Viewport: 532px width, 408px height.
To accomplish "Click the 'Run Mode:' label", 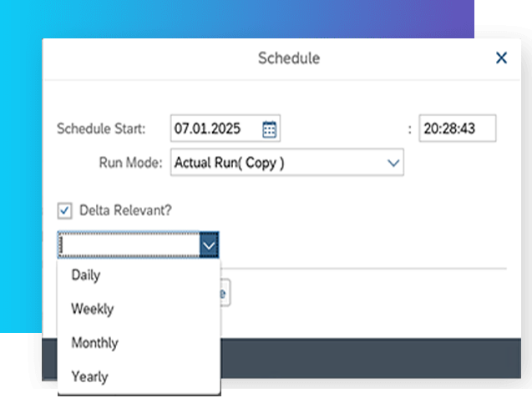I will (x=130, y=163).
